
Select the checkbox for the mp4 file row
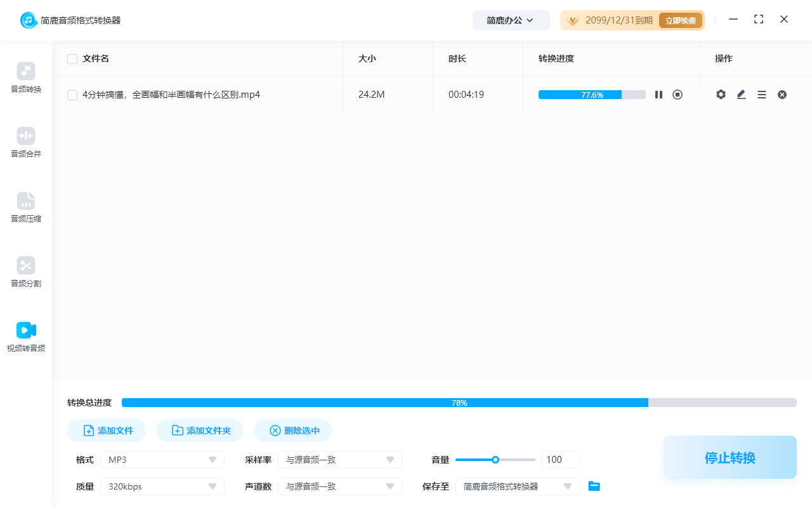click(x=72, y=94)
